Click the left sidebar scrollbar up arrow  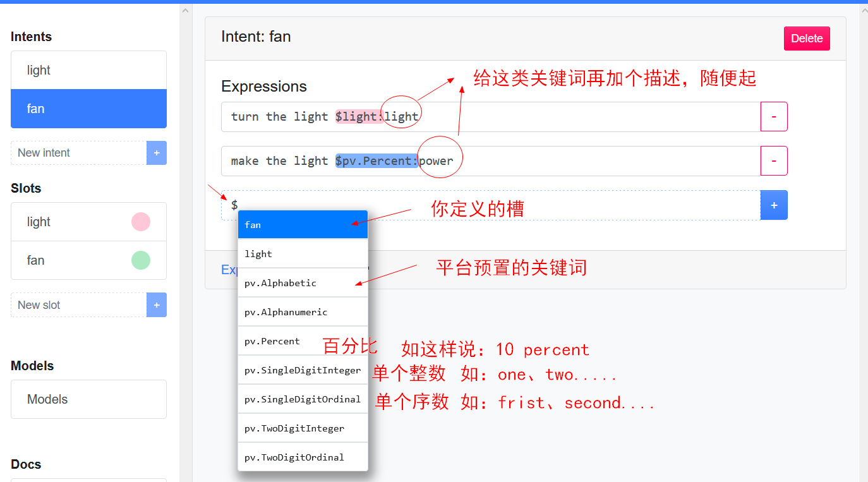(x=185, y=10)
